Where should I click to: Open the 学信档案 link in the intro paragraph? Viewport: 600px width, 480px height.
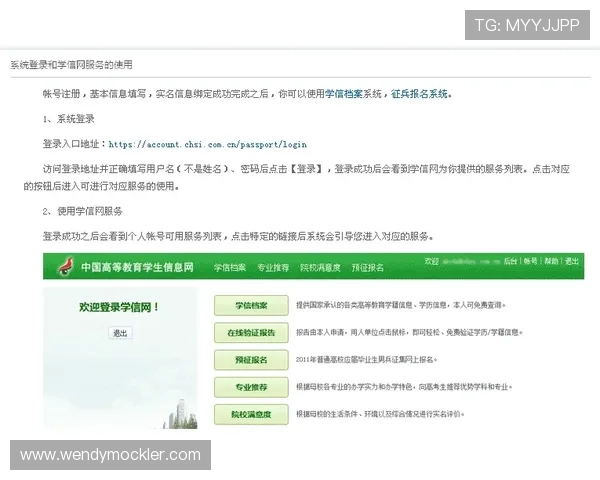click(x=343, y=93)
